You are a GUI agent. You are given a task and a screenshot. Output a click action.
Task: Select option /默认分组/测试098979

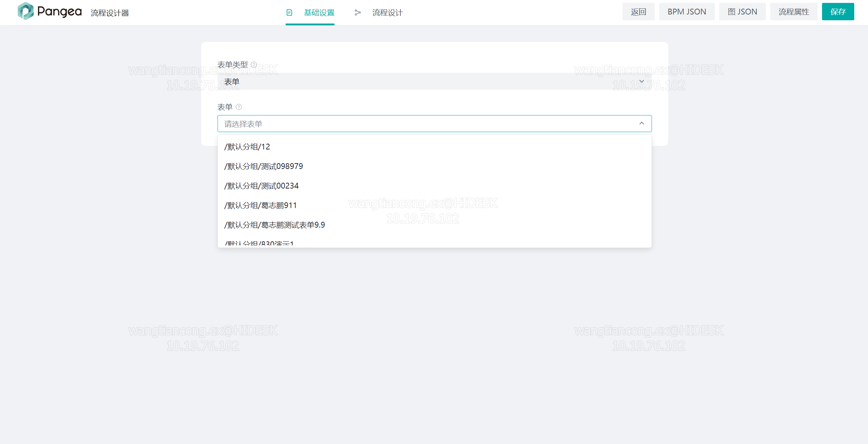[x=434, y=166]
